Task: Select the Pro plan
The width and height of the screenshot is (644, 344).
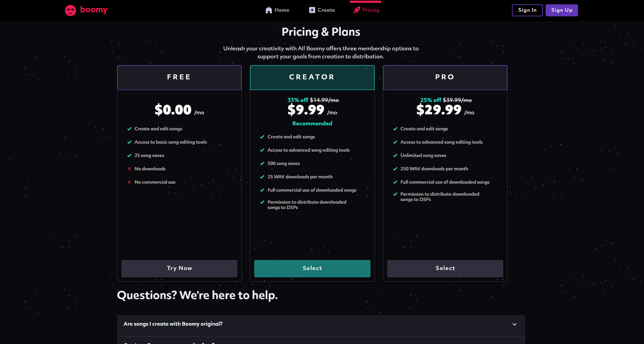Action: click(445, 268)
